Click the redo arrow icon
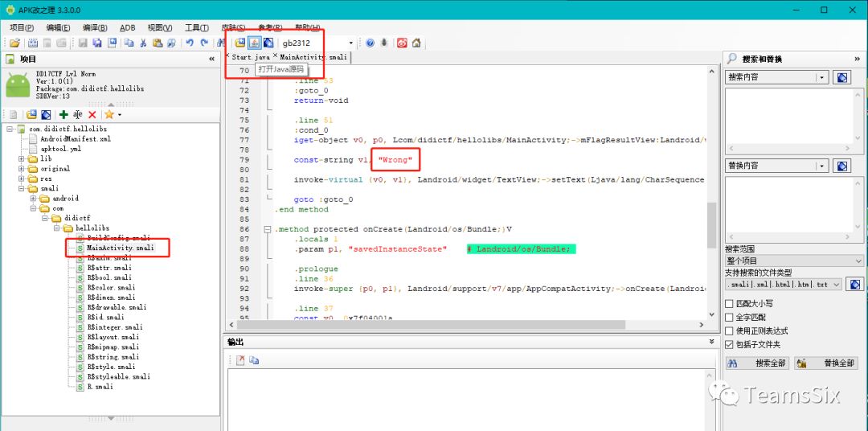 point(204,43)
